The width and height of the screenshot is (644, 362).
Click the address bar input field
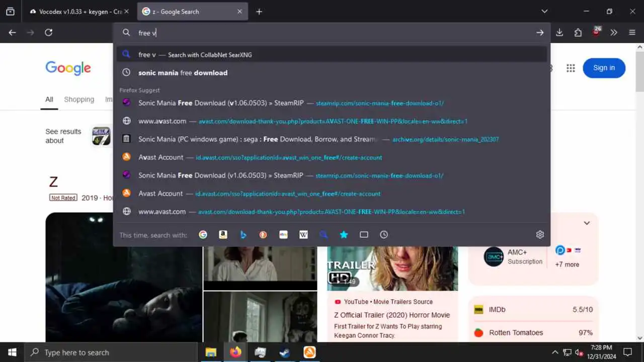point(332,33)
